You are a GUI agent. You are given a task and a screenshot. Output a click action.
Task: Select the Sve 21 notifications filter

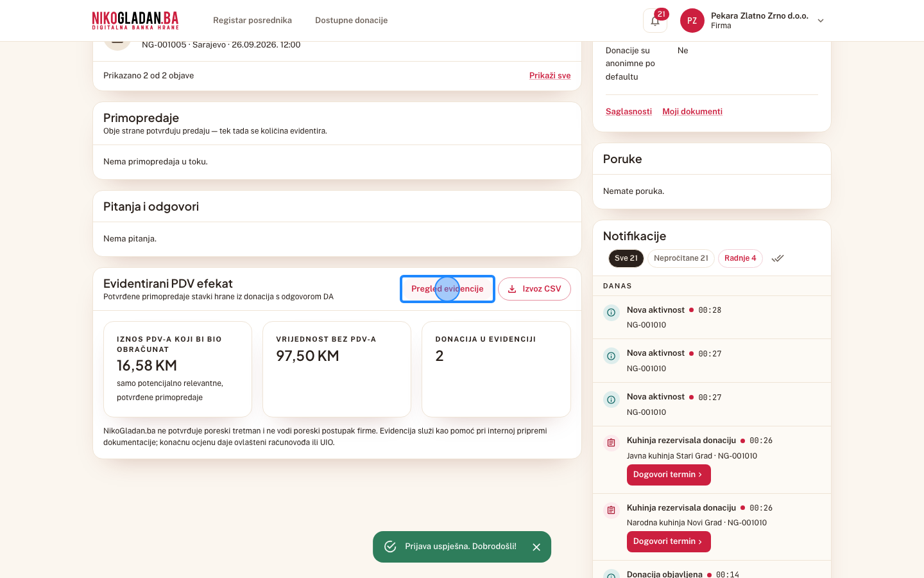coord(626,258)
